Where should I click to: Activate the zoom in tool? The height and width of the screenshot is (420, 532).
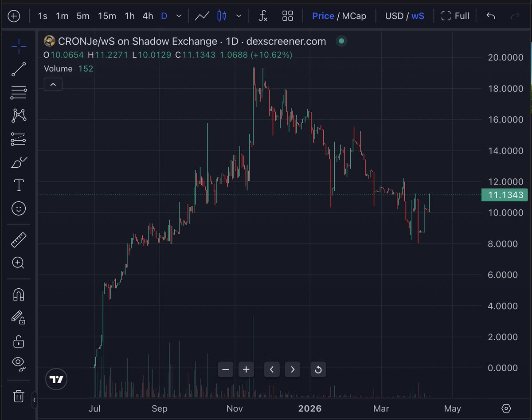pyautogui.click(x=18, y=263)
